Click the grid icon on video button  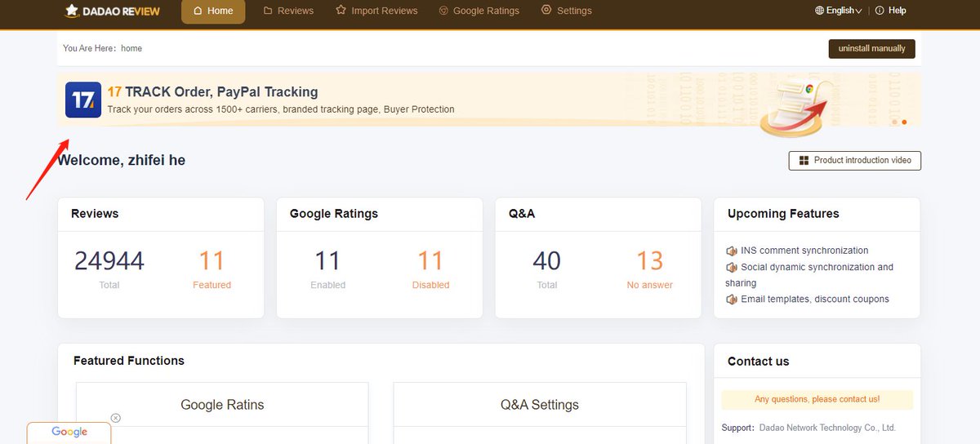tap(804, 161)
